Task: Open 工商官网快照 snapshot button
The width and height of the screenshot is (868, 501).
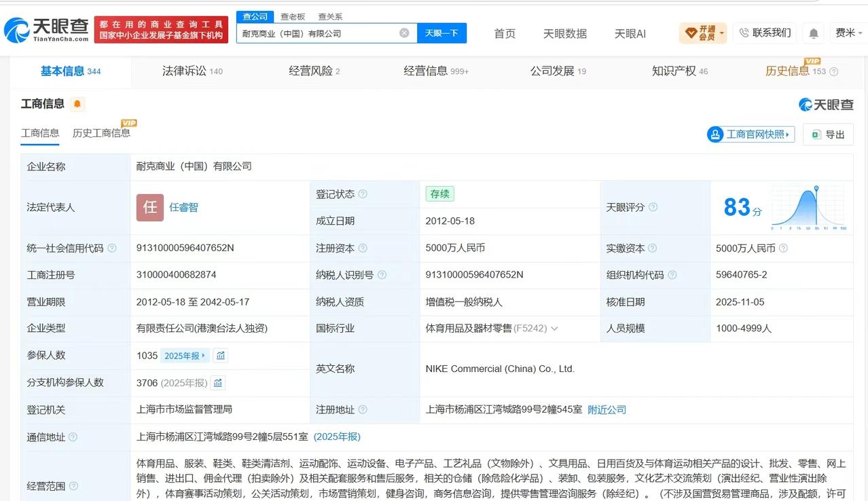Action: [751, 134]
